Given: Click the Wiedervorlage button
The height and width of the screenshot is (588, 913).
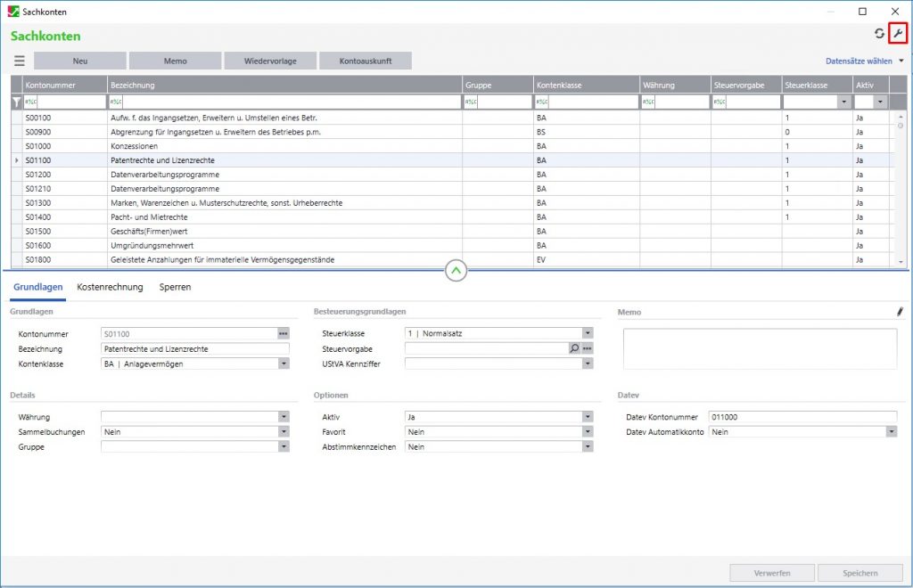Looking at the screenshot, I should [x=271, y=61].
